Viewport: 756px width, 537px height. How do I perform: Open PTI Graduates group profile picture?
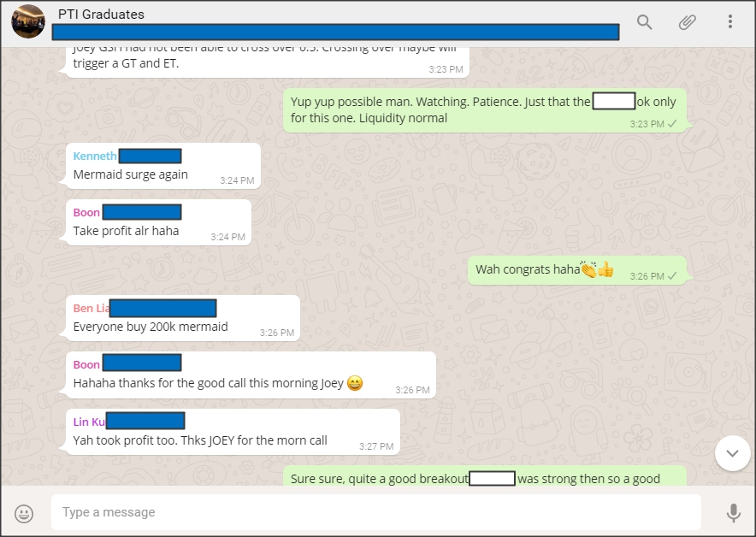pos(28,21)
